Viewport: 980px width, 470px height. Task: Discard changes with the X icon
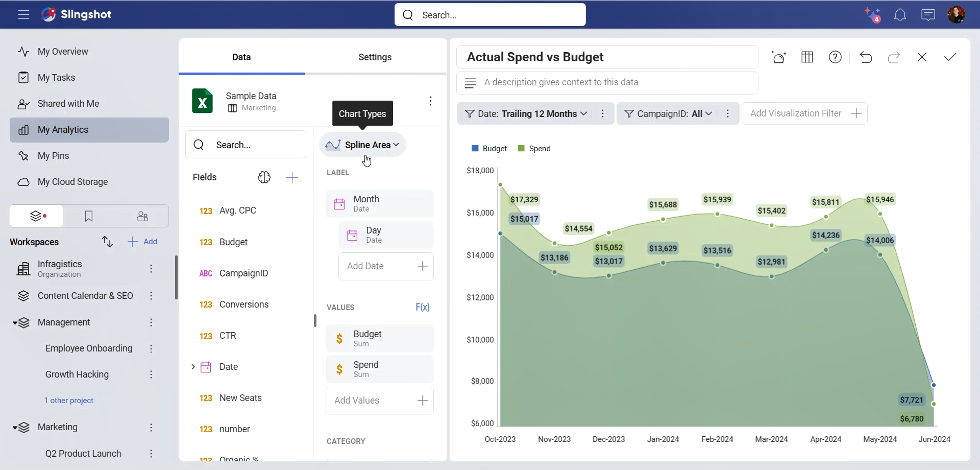(922, 57)
